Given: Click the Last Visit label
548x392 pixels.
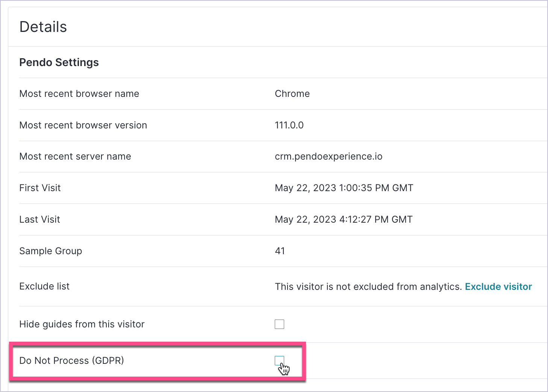Looking at the screenshot, I should click(39, 219).
